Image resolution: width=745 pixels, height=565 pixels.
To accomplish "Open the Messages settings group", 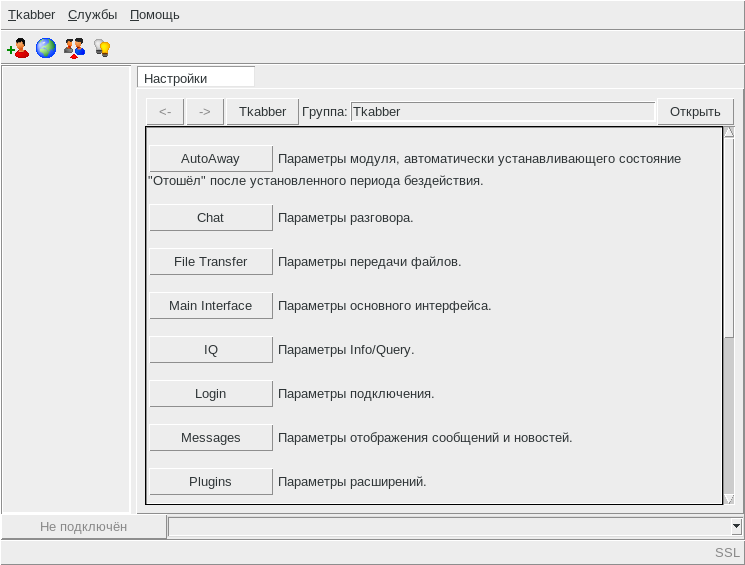I will tap(211, 438).
